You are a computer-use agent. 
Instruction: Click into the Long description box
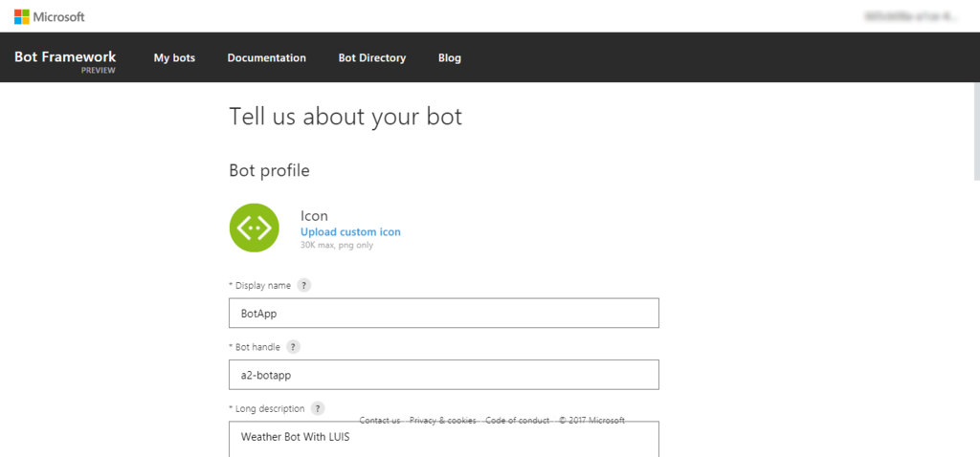[444, 440]
